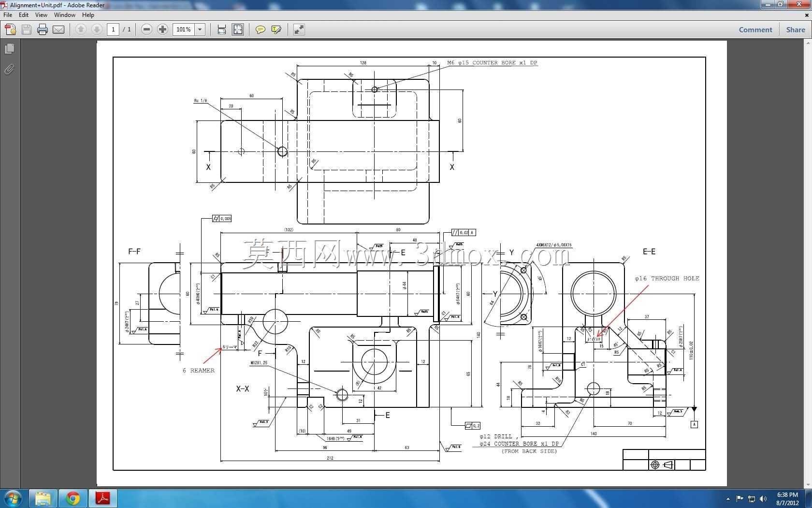Screen dimensions: 812x508
Task: Click the page number field
Action: 113,30
